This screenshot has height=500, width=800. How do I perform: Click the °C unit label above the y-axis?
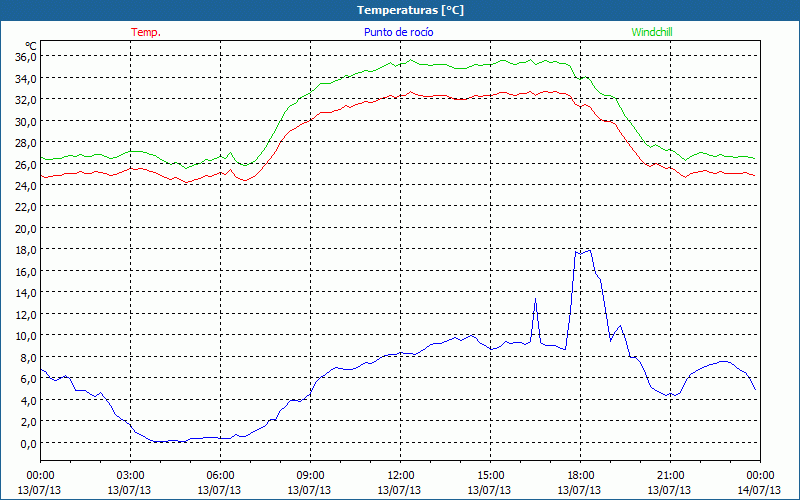[31, 46]
